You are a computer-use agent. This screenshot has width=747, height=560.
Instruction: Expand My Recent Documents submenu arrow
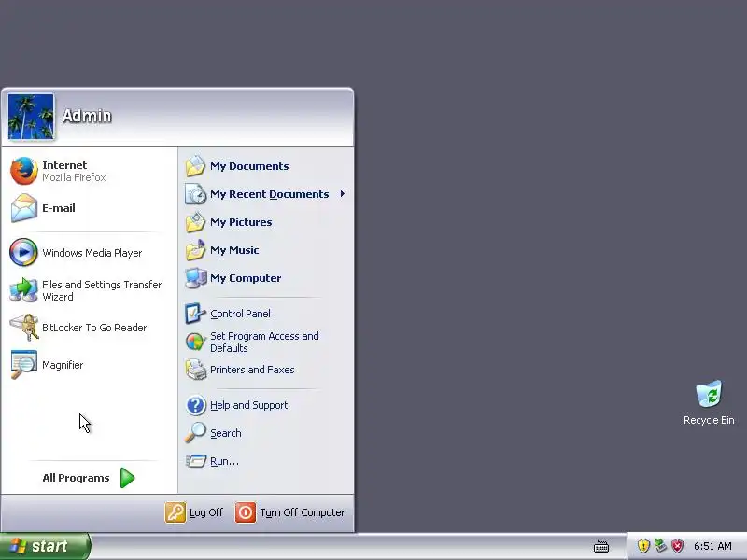point(343,194)
